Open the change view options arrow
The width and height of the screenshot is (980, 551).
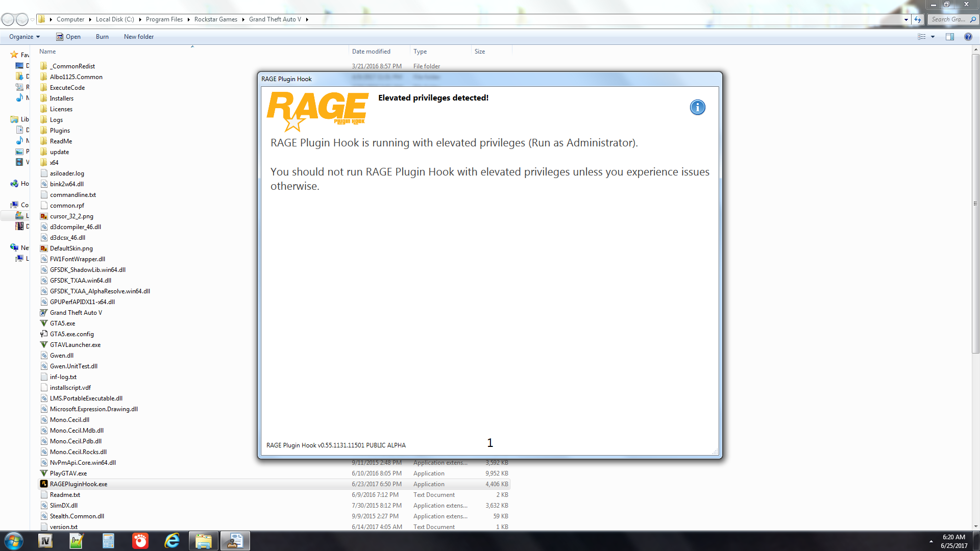(x=933, y=37)
